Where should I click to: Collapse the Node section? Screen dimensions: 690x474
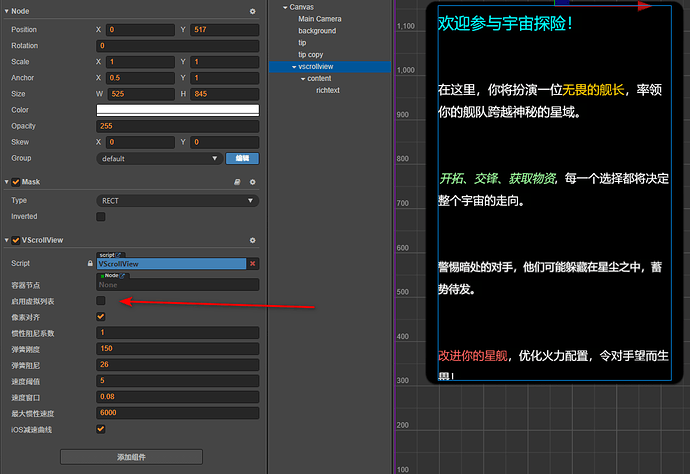(7, 11)
